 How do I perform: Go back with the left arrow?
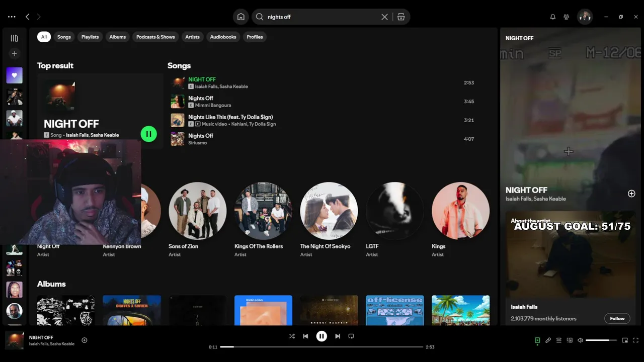pos(28,17)
